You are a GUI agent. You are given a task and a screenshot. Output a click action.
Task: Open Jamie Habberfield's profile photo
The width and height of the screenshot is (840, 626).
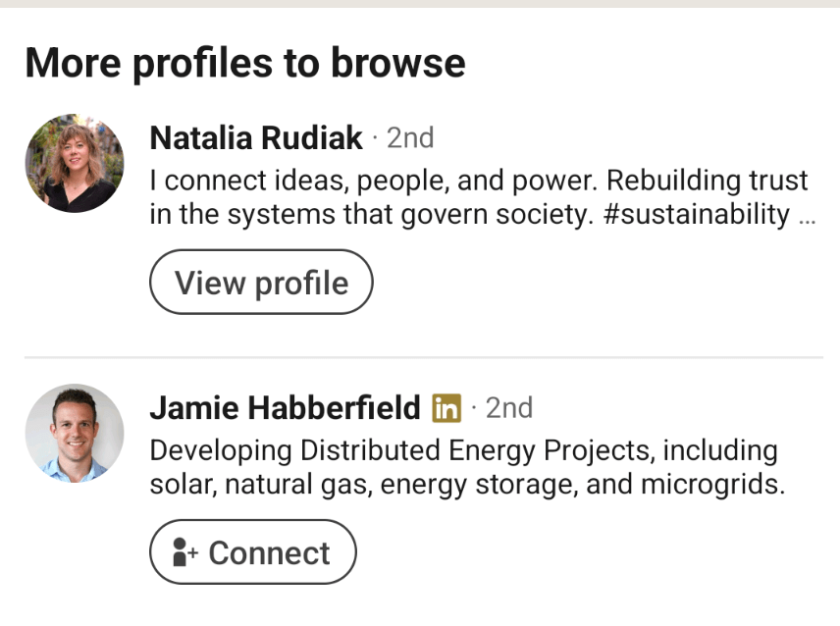tap(75, 433)
